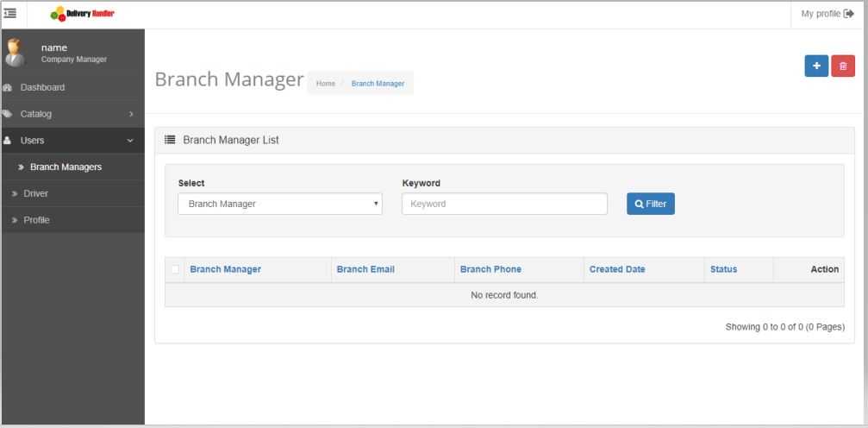
Task: Click the Dashboard gauge icon
Action: point(7,88)
